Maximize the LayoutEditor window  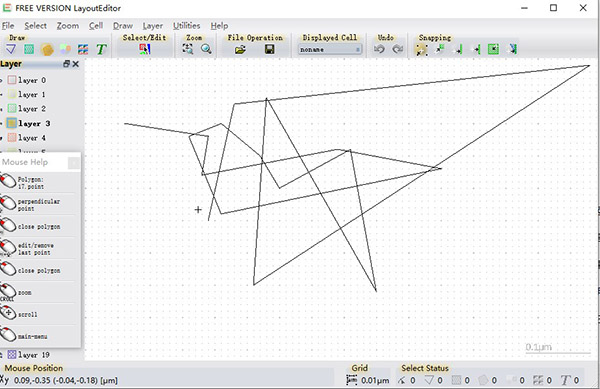[553, 8]
